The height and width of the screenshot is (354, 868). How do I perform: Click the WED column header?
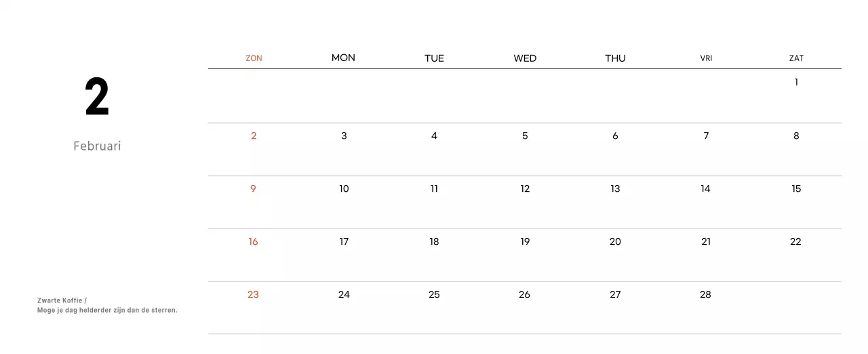(525, 58)
